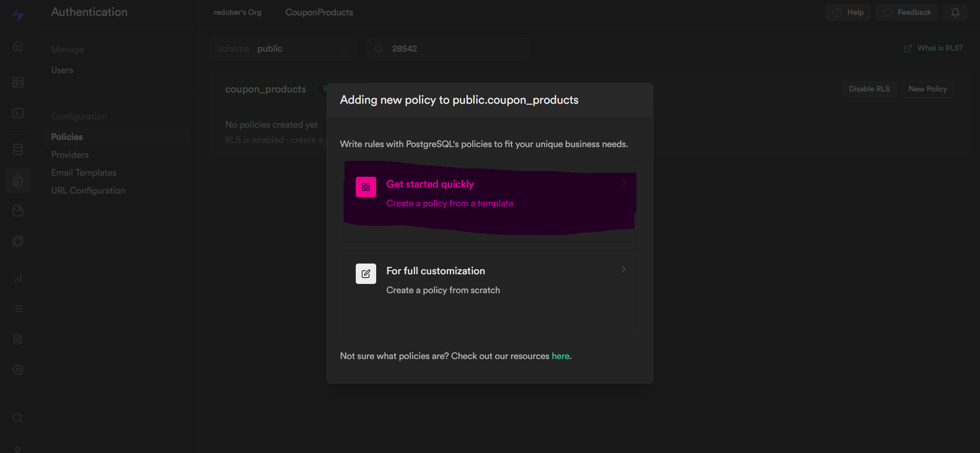The height and width of the screenshot is (453, 980).
Task: Go to Users under Manage
Action: [62, 70]
